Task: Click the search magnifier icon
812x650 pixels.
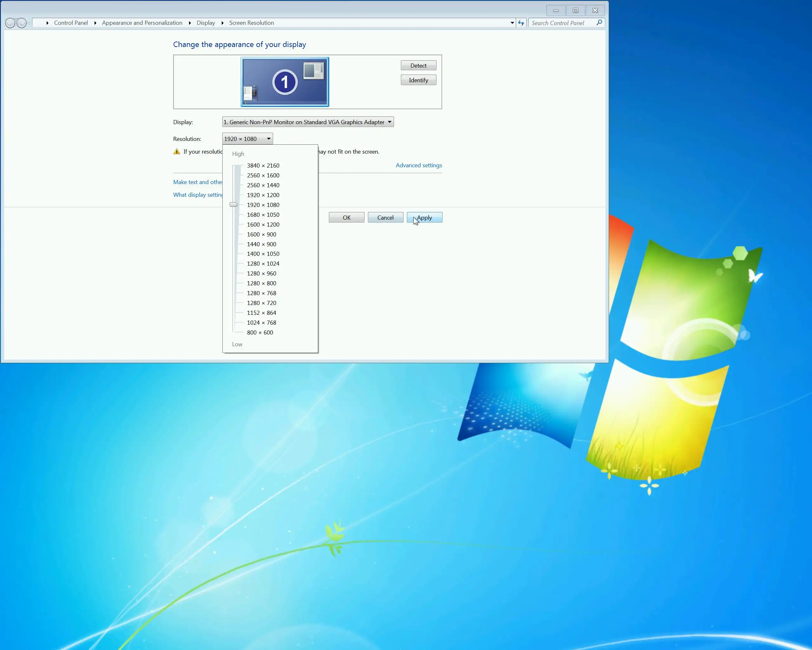Action: tap(599, 23)
